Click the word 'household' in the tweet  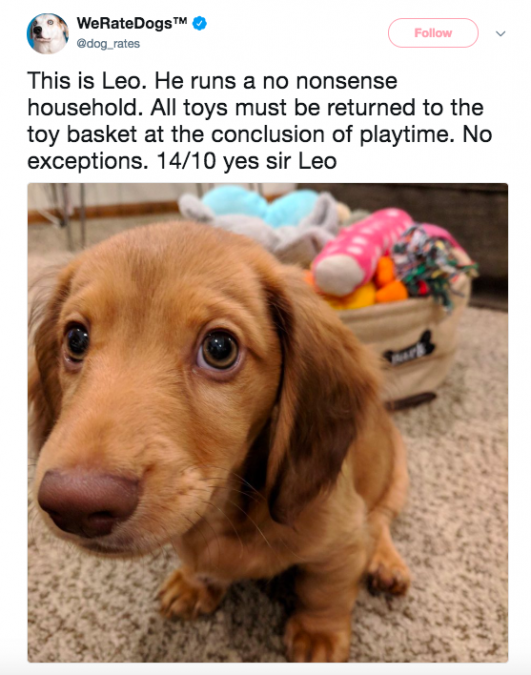click(84, 108)
